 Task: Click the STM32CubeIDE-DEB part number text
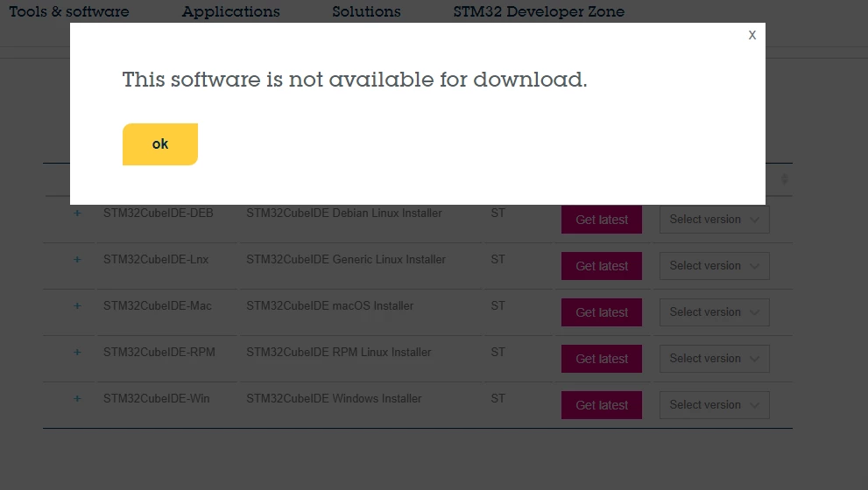coord(159,213)
